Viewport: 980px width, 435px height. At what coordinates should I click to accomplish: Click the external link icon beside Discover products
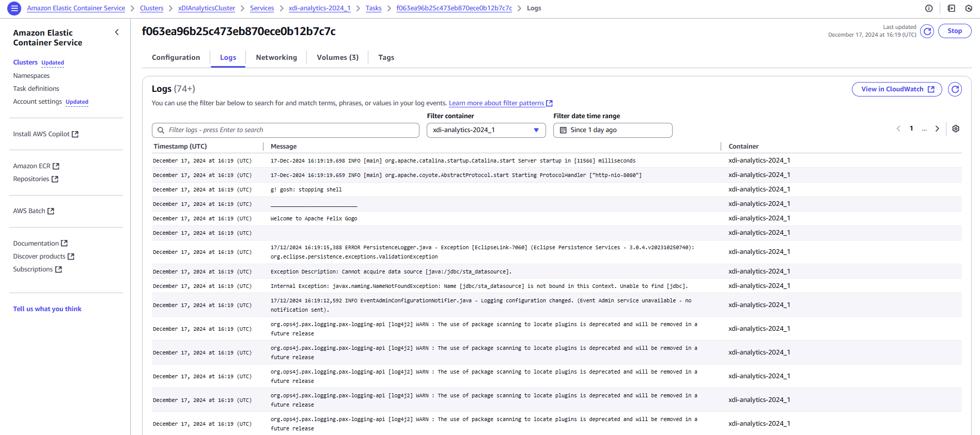click(71, 256)
